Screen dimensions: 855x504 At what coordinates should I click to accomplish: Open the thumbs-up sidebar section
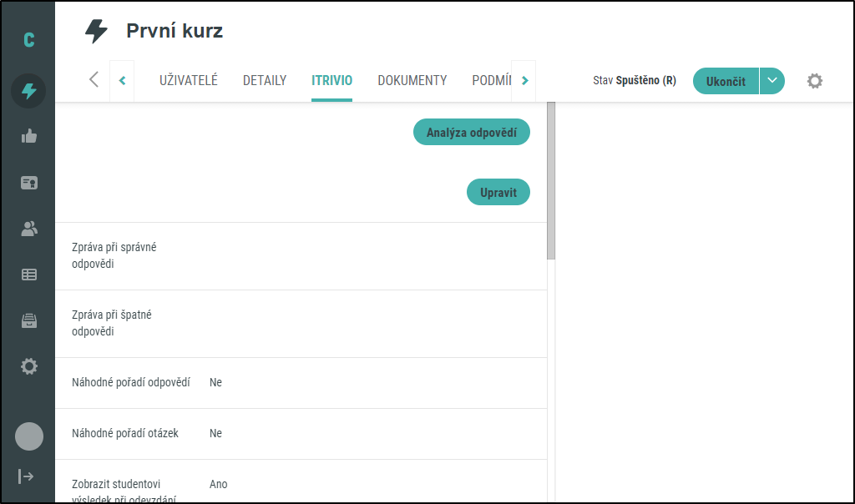[28, 137]
